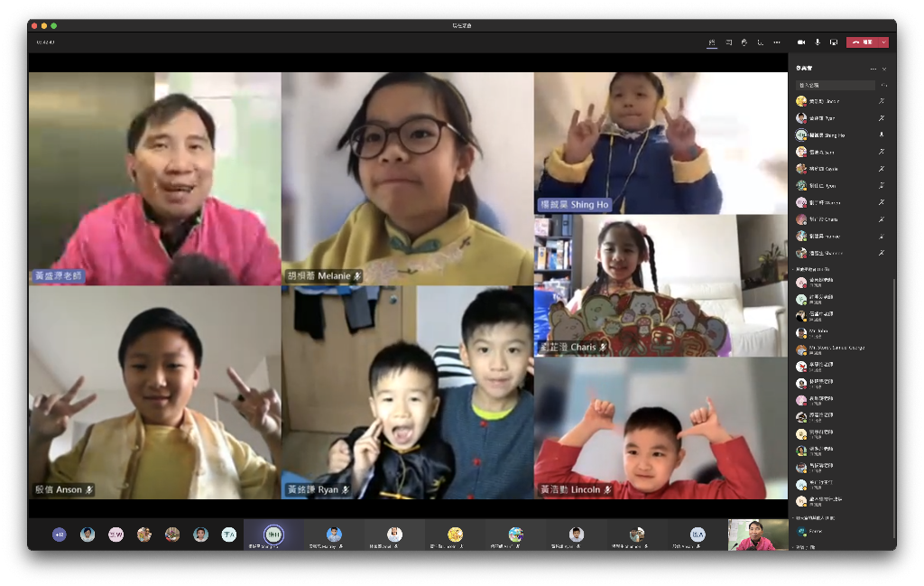This screenshot has width=924, height=586.
Task: Expand the leave button dropdown arrow
Action: (x=884, y=42)
